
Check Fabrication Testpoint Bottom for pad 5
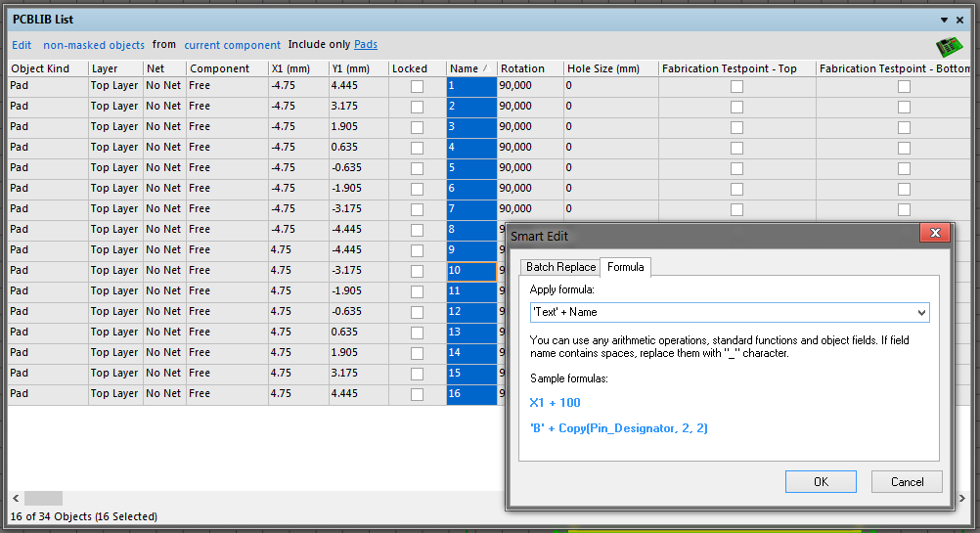904,168
